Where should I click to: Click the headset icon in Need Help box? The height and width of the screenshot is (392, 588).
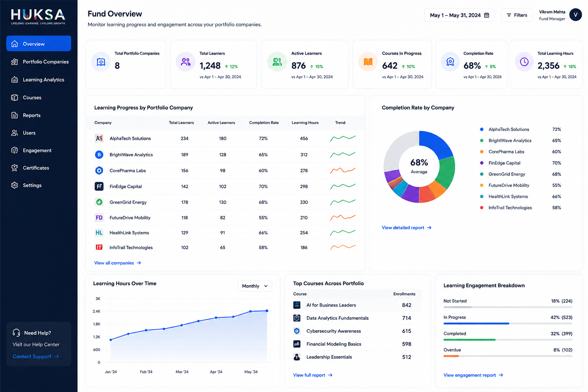[x=16, y=333]
